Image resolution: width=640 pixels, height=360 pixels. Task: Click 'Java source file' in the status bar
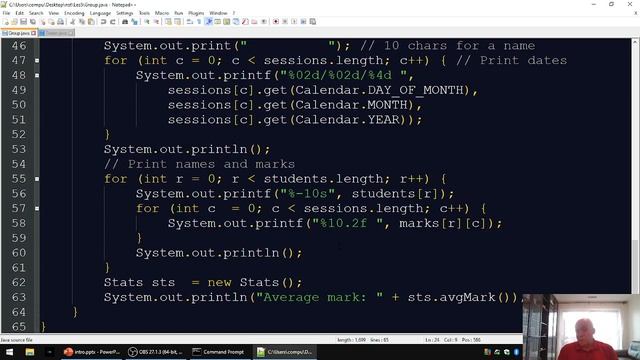click(17, 340)
